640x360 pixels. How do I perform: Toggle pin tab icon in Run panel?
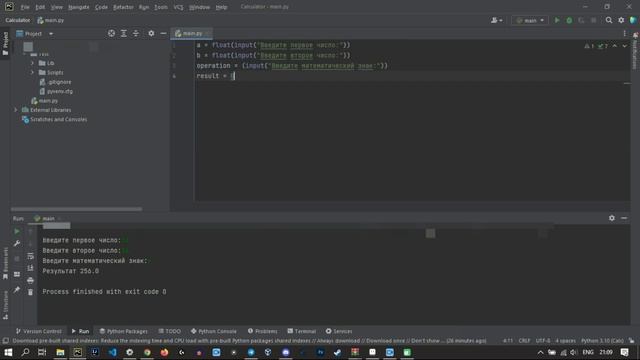pyautogui.click(x=17, y=289)
